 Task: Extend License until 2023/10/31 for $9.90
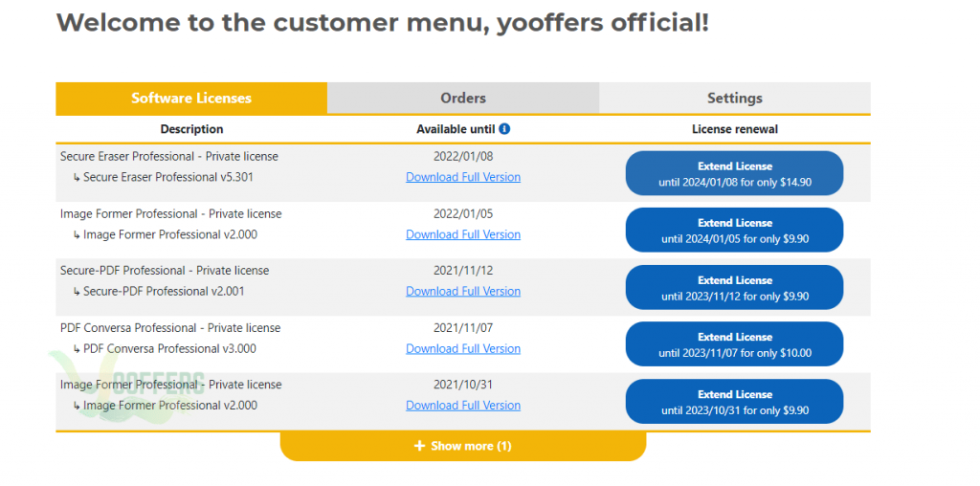pos(734,402)
